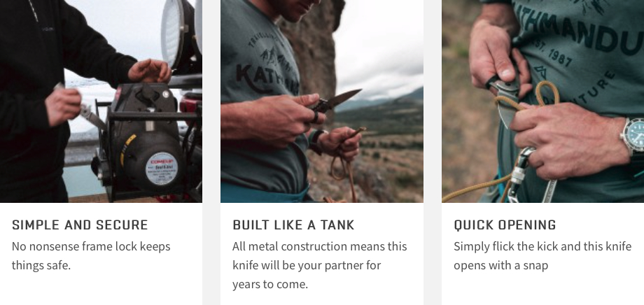
Task: Click the SIMPLE AND SECURE heading
Action: coord(80,225)
